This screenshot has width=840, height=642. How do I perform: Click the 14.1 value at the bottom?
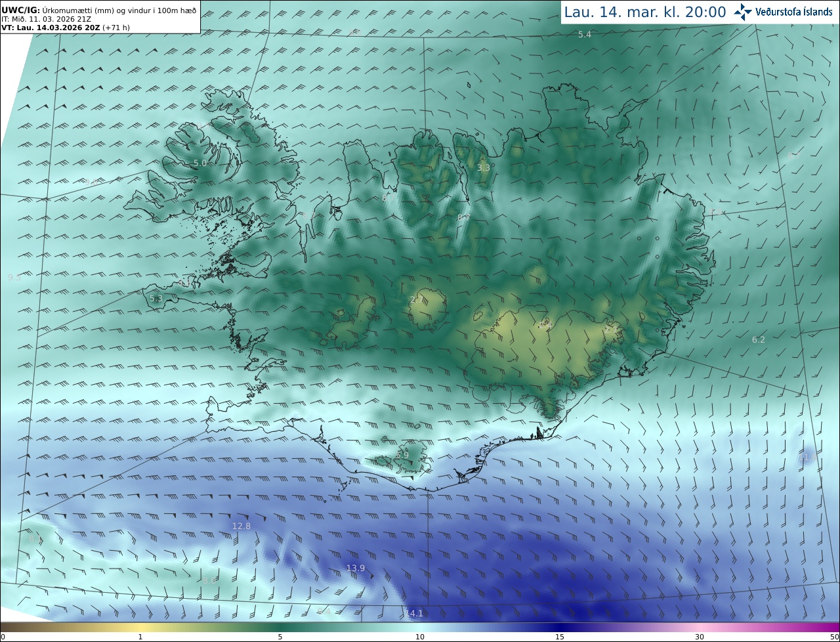click(414, 614)
